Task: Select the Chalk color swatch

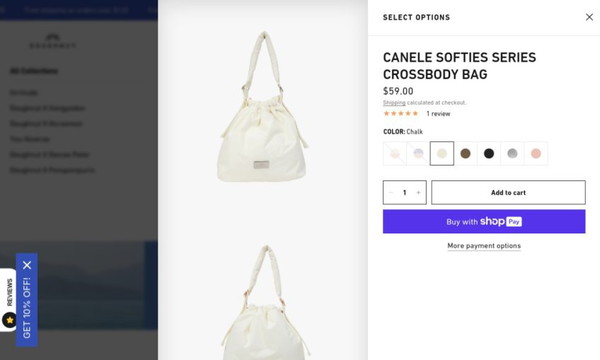Action: (x=442, y=153)
